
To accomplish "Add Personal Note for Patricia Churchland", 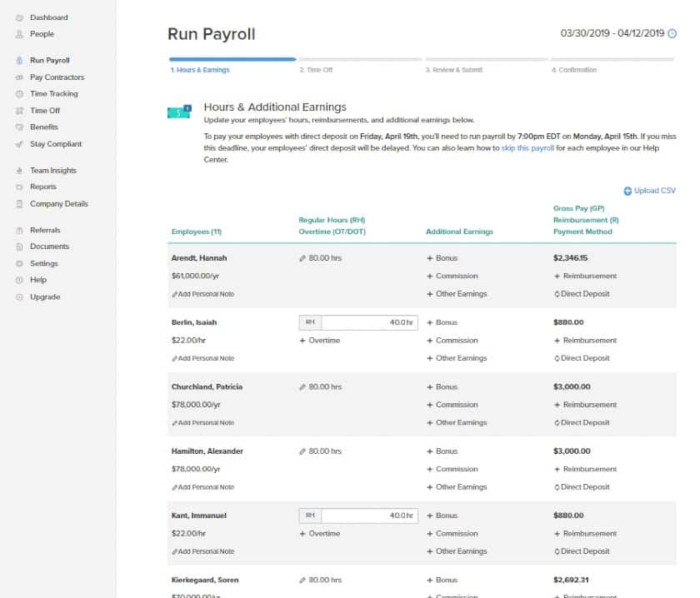I will point(203,423).
